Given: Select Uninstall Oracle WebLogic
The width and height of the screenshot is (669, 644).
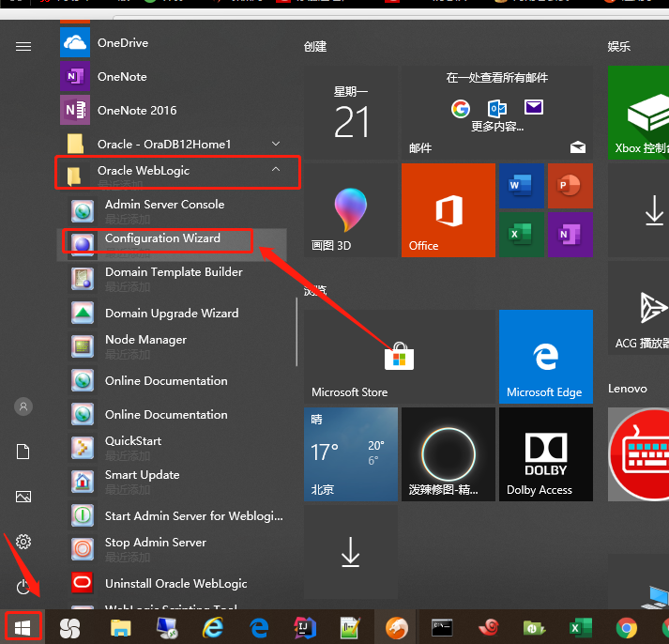Looking at the screenshot, I should click(x=171, y=583).
